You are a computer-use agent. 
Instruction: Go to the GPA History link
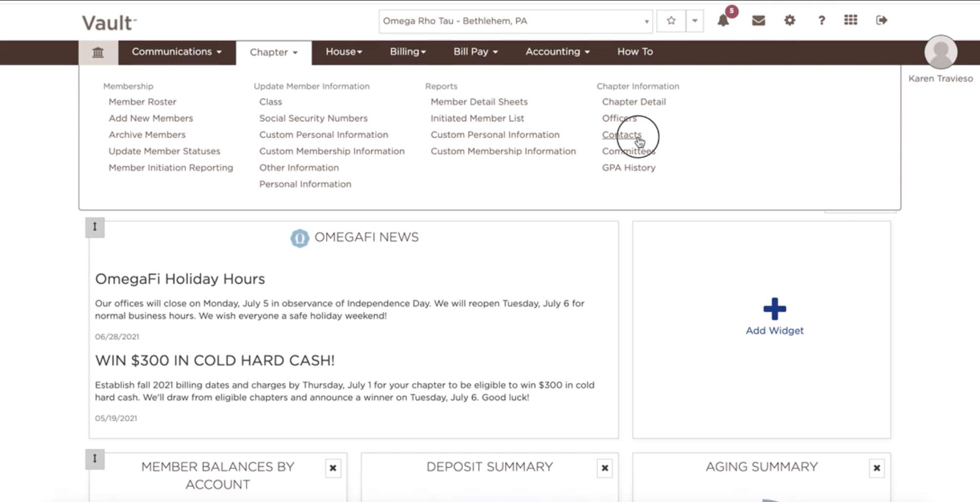pos(628,167)
